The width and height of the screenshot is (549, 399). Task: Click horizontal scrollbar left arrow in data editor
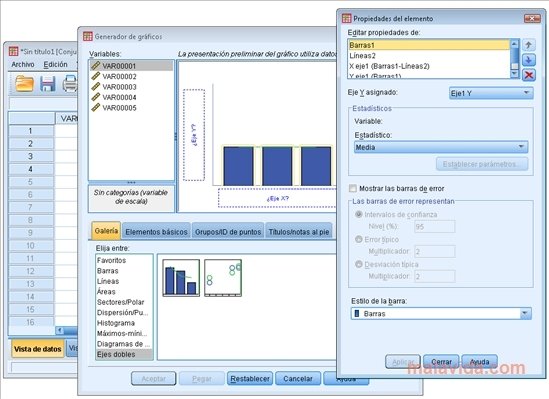coord(60,330)
